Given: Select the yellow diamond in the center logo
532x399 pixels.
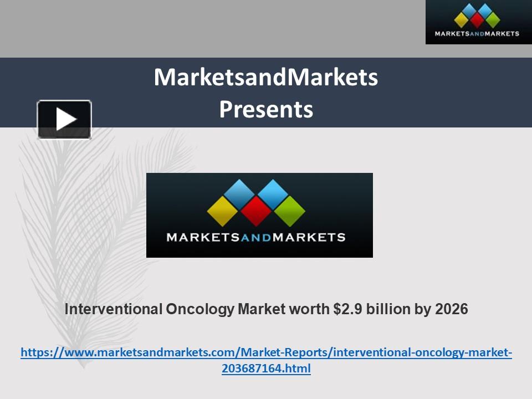Looking at the screenshot, I should (x=223, y=211).
